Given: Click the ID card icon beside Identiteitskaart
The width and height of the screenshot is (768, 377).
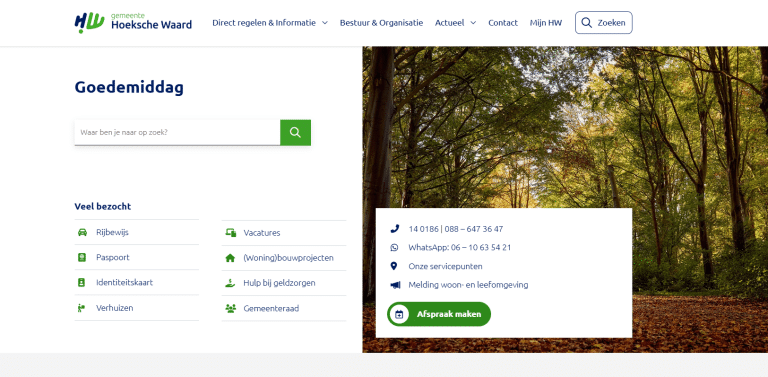Looking at the screenshot, I should pos(81,283).
